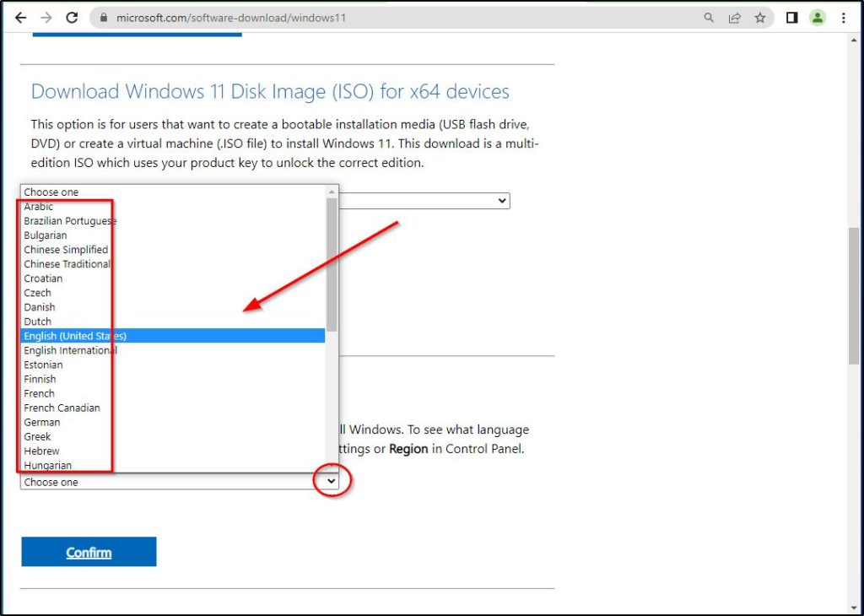Select Bulgarian in the list
This screenshot has width=864, height=616.
[172, 235]
